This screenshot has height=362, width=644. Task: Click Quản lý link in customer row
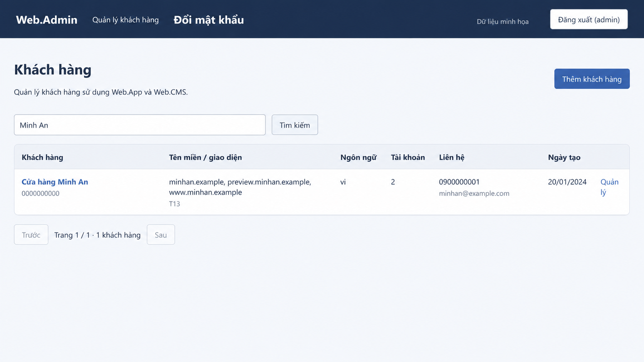pyautogui.click(x=609, y=187)
